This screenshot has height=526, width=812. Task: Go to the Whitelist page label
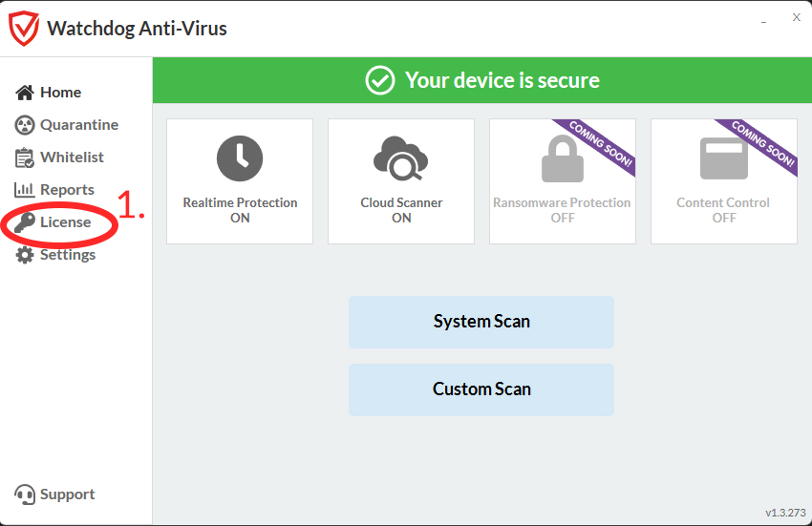click(72, 157)
